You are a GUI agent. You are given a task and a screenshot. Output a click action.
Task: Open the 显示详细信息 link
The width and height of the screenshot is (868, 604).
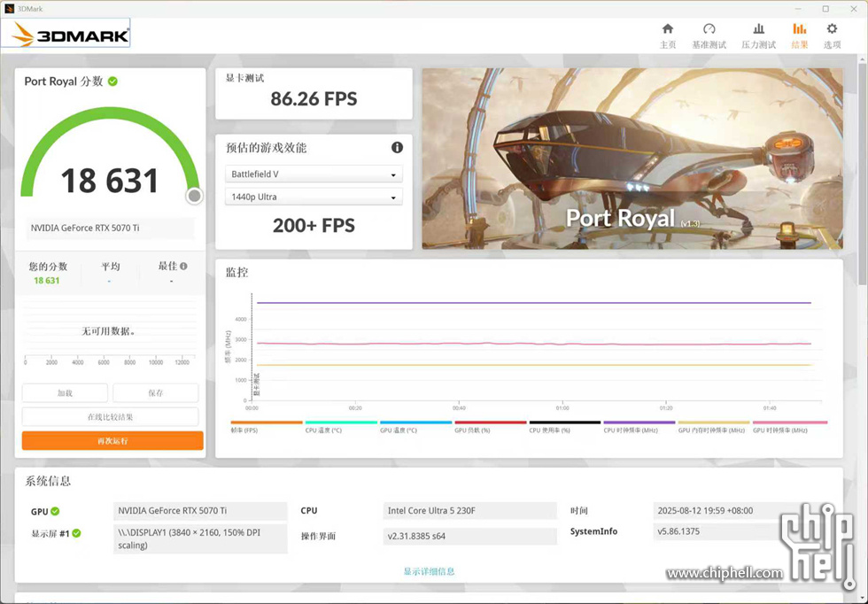click(x=429, y=571)
